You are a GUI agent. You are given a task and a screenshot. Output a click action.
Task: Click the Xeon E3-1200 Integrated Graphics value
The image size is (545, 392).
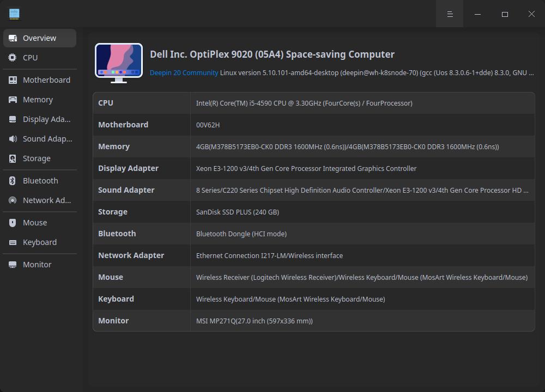point(306,169)
